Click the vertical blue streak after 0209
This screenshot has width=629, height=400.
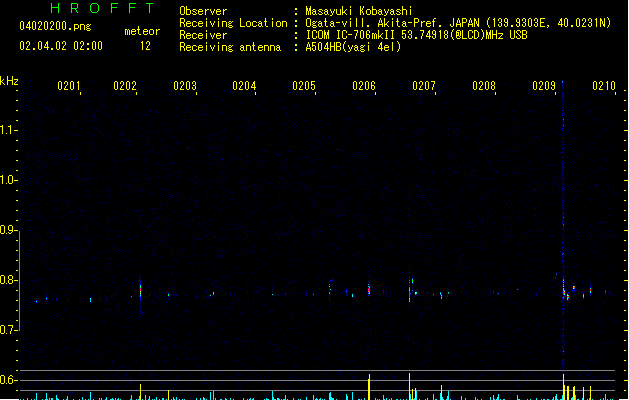click(563, 225)
